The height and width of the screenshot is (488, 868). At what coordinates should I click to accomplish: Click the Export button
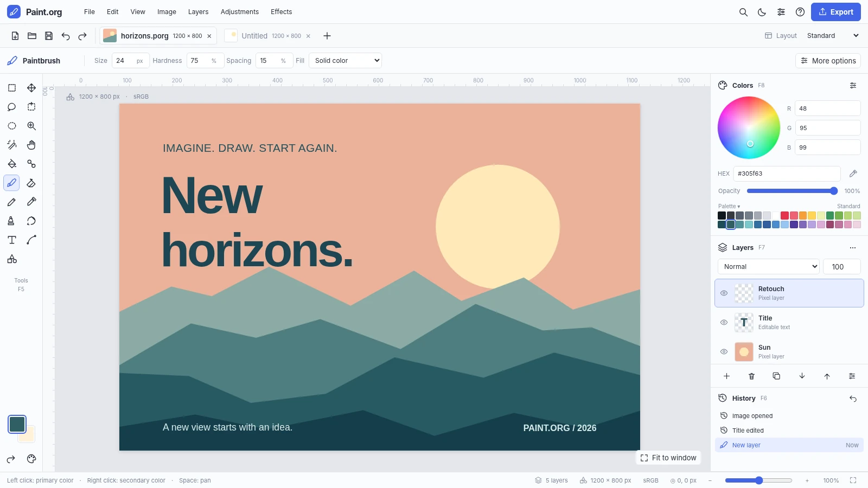pyautogui.click(x=835, y=12)
